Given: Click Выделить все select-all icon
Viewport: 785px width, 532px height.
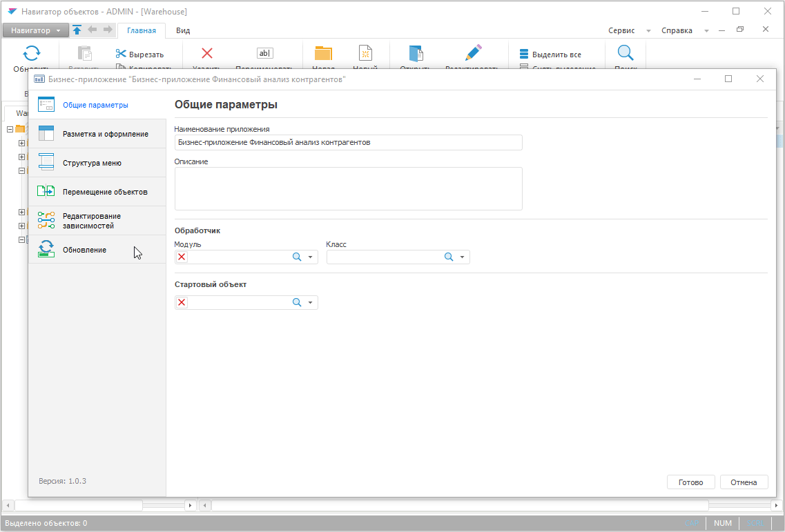Looking at the screenshot, I should pyautogui.click(x=524, y=55).
